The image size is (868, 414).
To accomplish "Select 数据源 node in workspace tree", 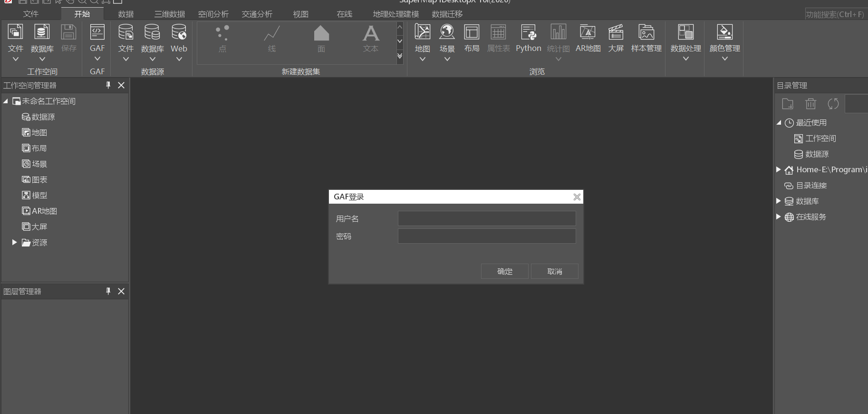I will tap(38, 117).
